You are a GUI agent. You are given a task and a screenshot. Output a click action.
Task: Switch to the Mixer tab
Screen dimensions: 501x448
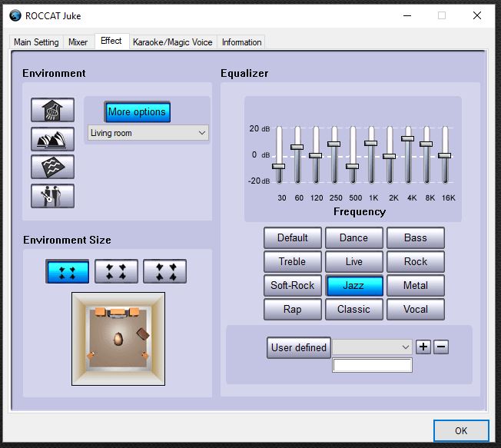pos(78,42)
